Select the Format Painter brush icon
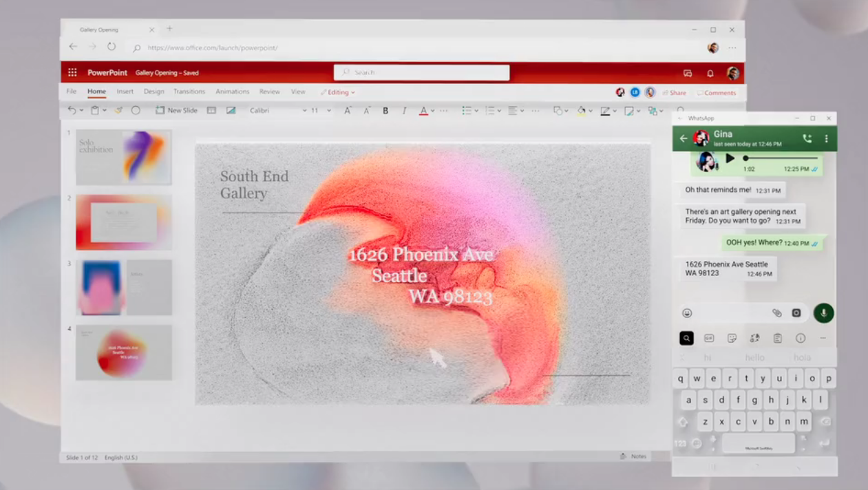The height and width of the screenshot is (490, 868). tap(118, 110)
